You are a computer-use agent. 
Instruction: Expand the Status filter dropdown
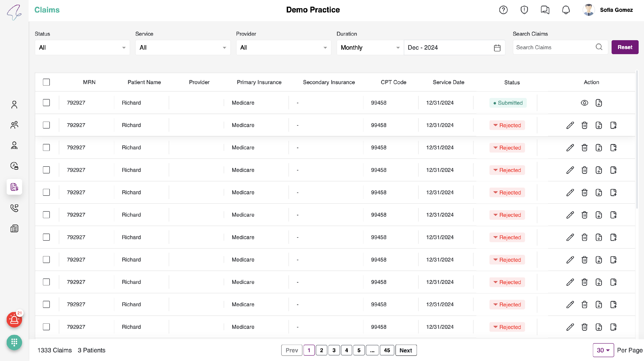coord(82,47)
